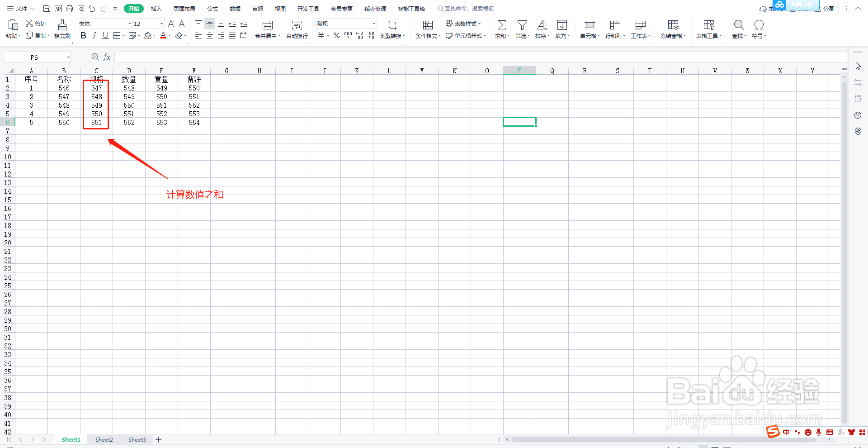This screenshot has width=868, height=448.
Task: Open 工作表 worksheet button
Action: [641, 29]
